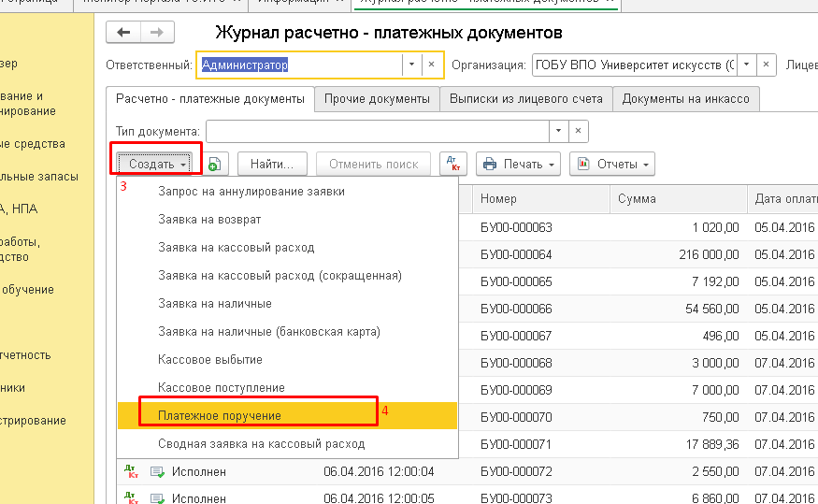Click the back navigation arrow
The width and height of the screenshot is (818, 504).
click(124, 33)
